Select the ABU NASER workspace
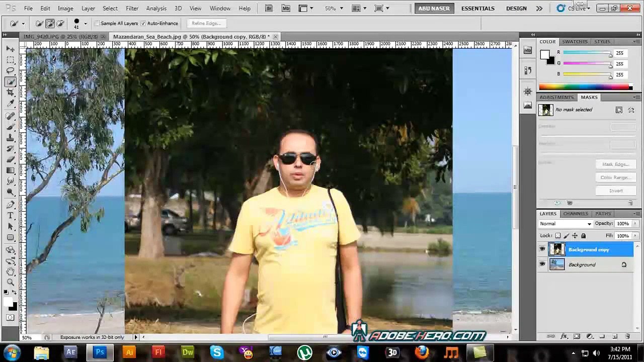 (x=434, y=9)
